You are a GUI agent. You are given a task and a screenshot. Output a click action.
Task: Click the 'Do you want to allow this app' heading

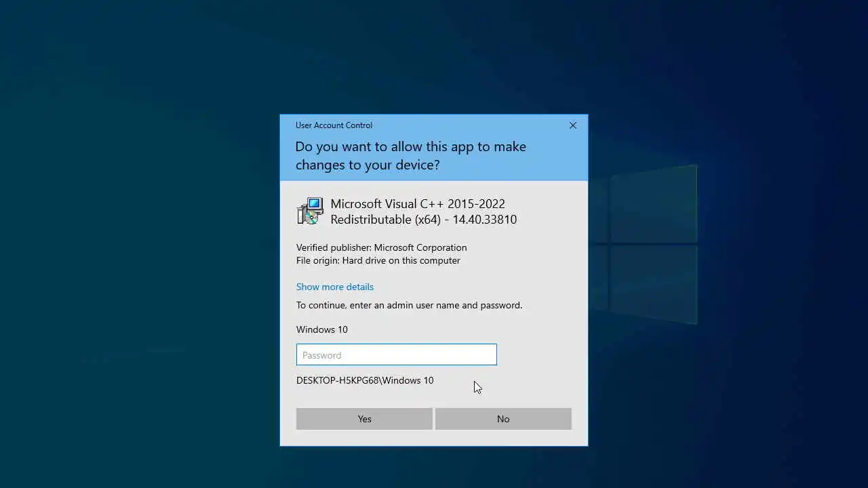(411, 156)
